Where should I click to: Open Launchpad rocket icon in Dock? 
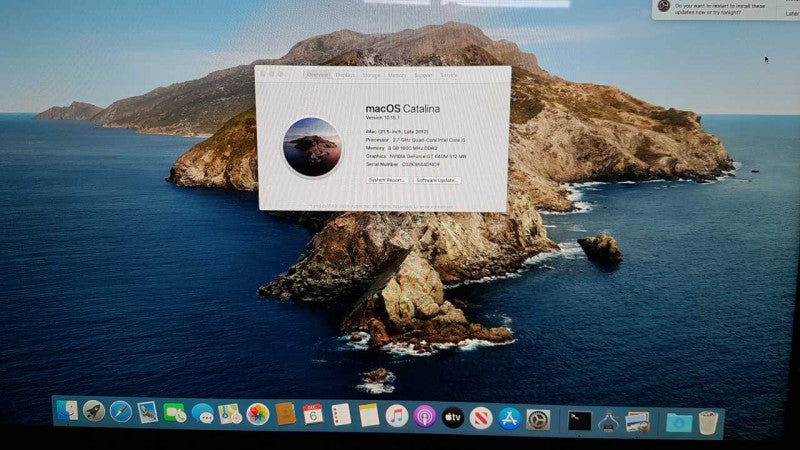pyautogui.click(x=94, y=411)
